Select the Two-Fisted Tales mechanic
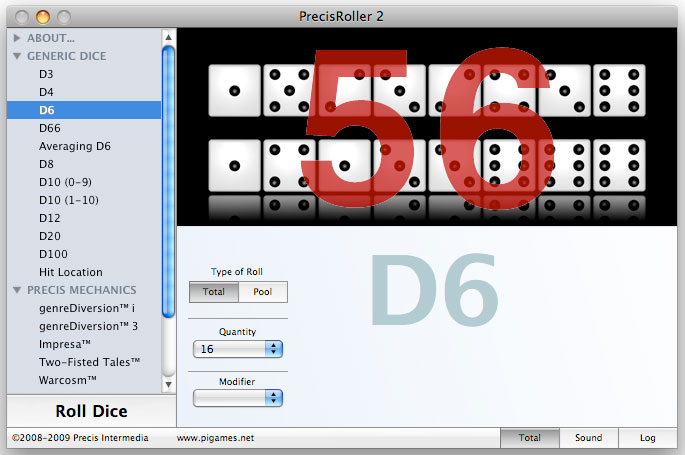685x455 pixels. [x=84, y=362]
